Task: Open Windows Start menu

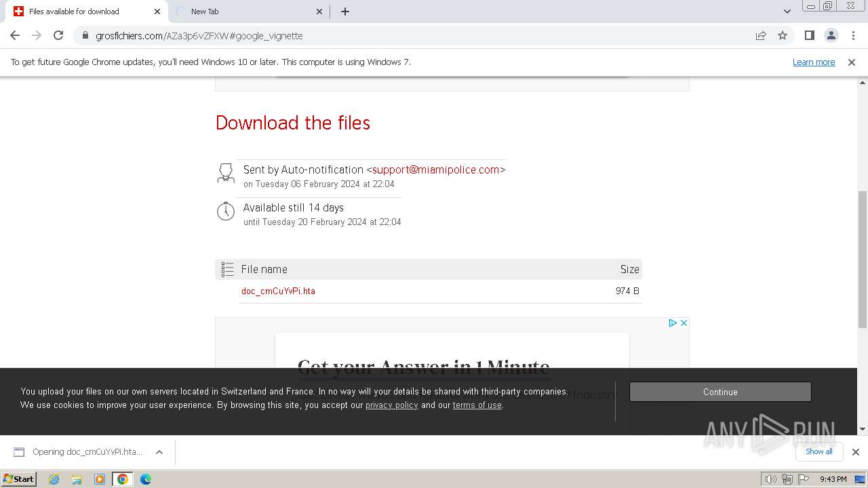Action: click(19, 479)
